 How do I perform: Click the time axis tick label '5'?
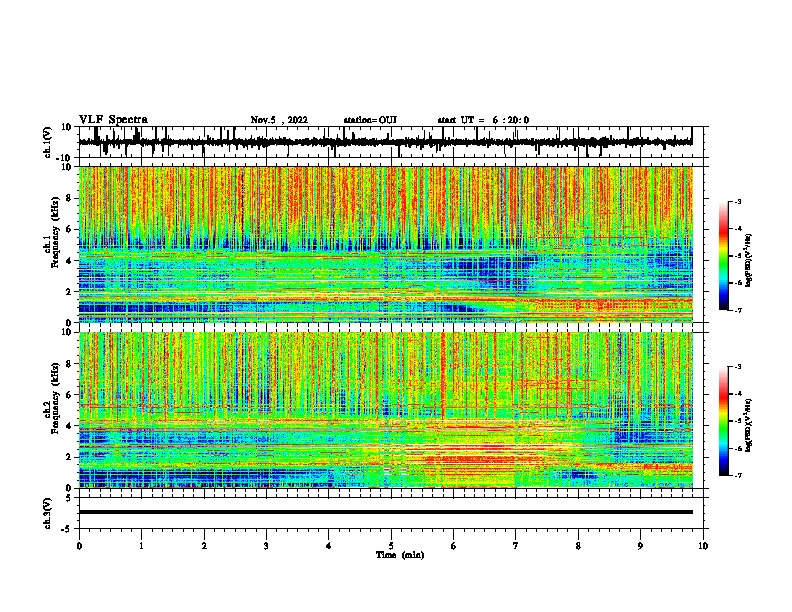point(391,546)
